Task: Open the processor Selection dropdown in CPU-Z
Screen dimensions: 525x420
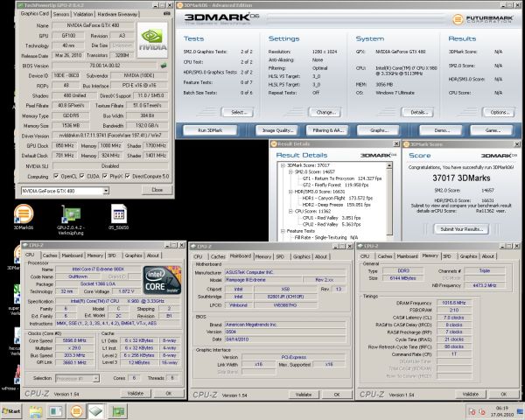Action: click(x=95, y=379)
